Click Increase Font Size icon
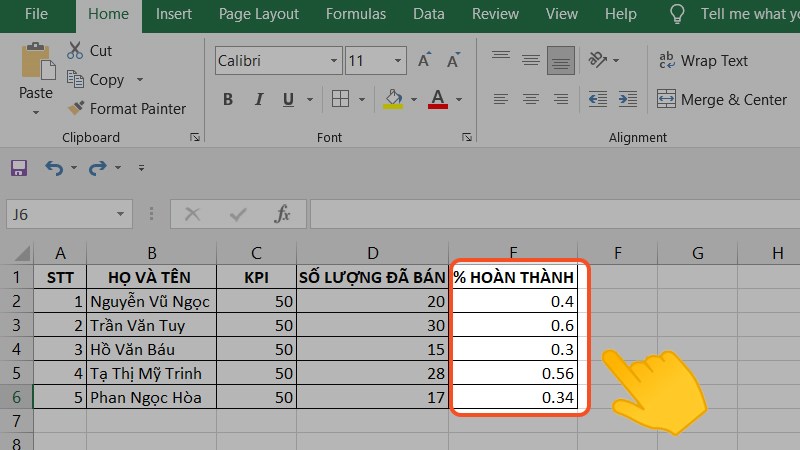 [425, 61]
